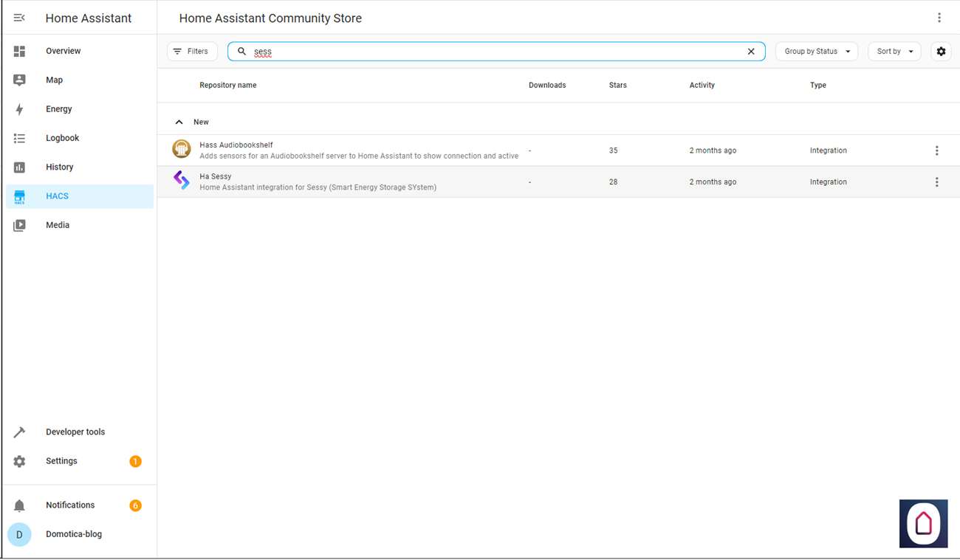Open the three-dot menu for Hass Audiobookshelf
This screenshot has width=960, height=560.
pyautogui.click(x=936, y=151)
